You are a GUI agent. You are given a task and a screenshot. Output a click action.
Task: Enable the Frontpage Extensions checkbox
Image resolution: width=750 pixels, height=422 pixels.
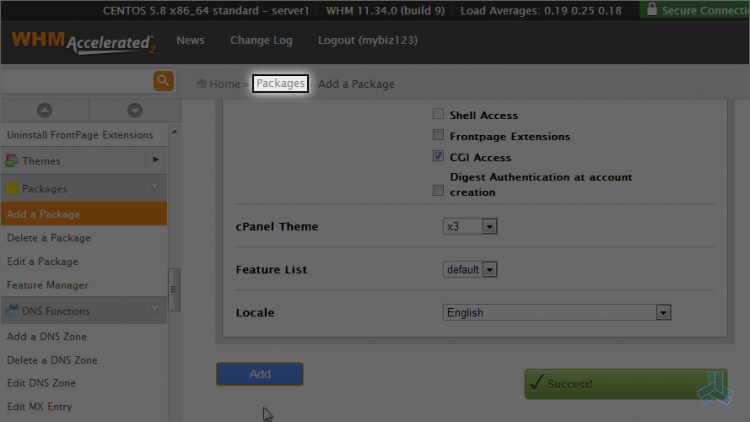[438, 135]
